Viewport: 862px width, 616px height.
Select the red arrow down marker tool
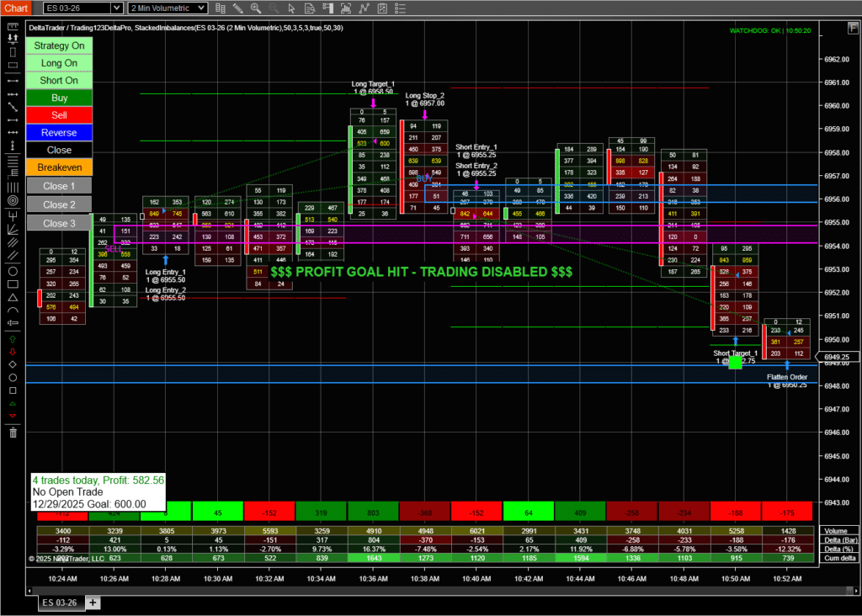13,351
